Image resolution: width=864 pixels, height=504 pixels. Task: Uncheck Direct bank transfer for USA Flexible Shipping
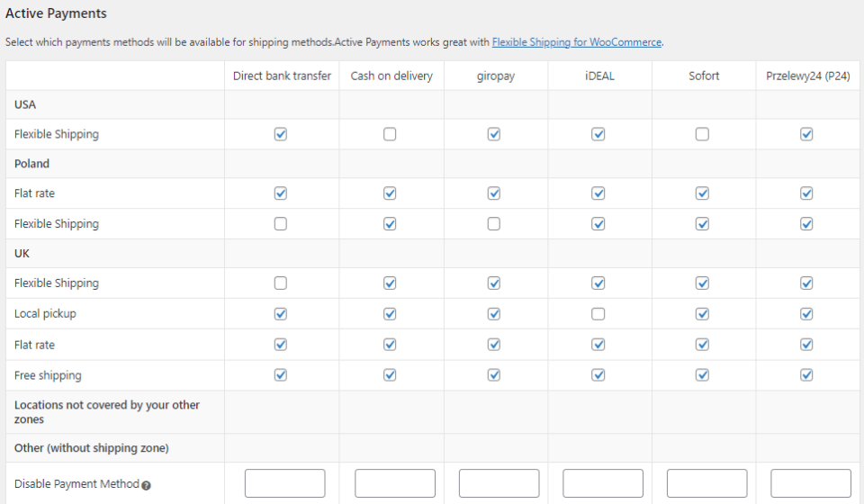click(281, 134)
